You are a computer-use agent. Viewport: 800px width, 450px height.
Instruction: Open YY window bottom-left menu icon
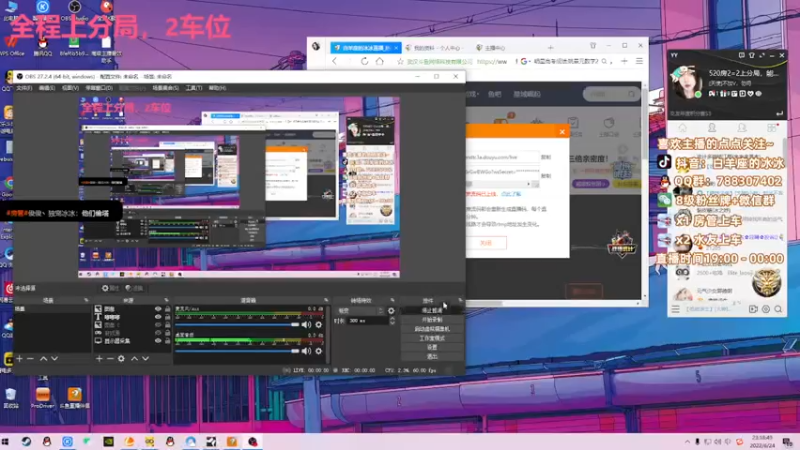tap(676, 309)
